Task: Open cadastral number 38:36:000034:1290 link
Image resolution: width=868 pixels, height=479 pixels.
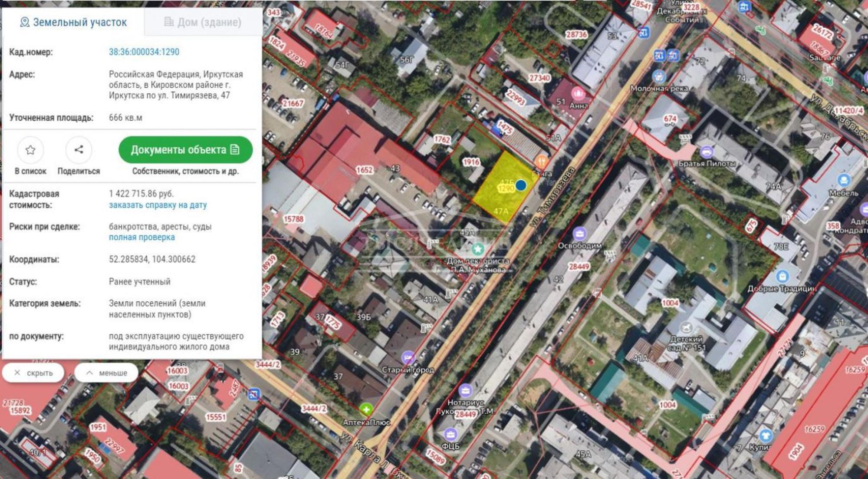Action: [144, 52]
